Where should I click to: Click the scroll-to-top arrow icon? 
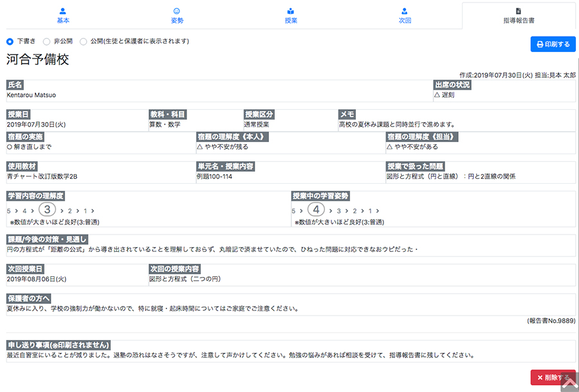[570, 383]
